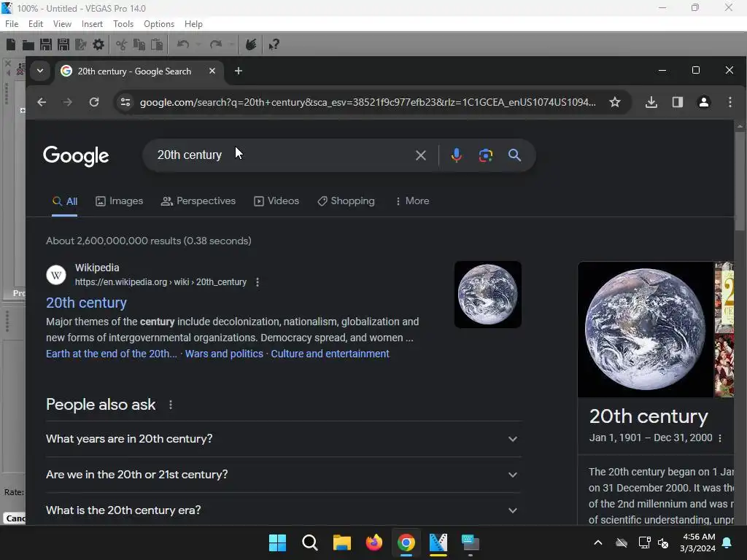Expand 'What years are in 20th century?'

[284, 439]
